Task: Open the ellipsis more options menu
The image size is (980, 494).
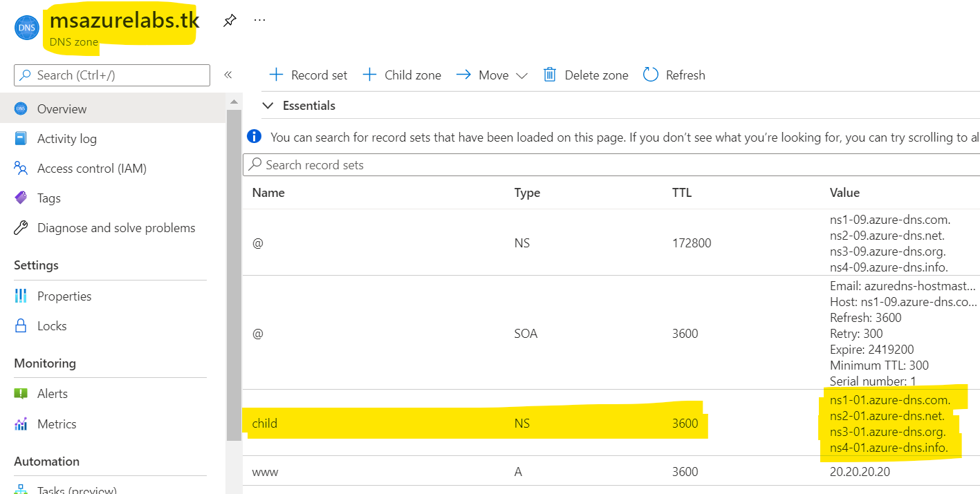Action: pos(259,20)
